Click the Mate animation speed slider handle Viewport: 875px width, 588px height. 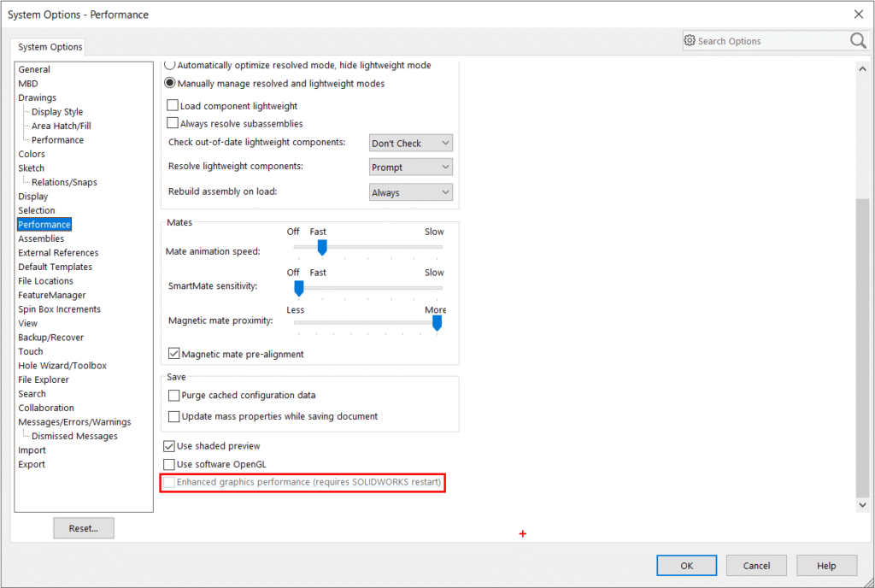[322, 247]
